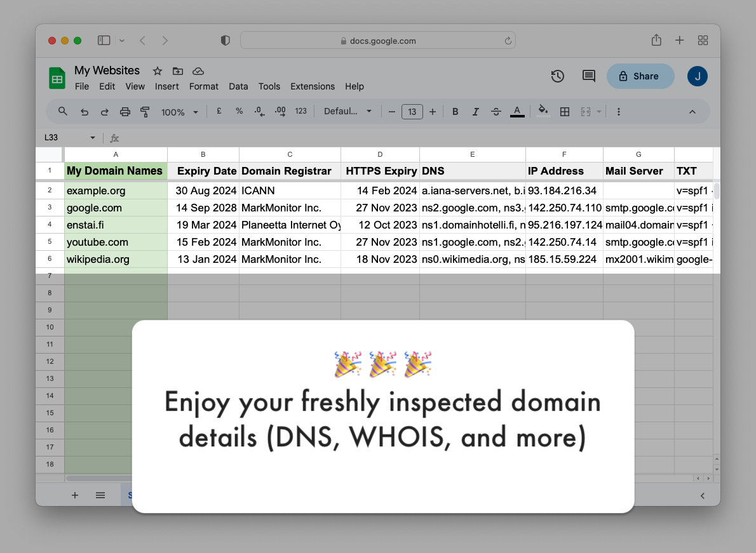The height and width of the screenshot is (553, 756).
Task: Increase font size plus button
Action: 433,112
